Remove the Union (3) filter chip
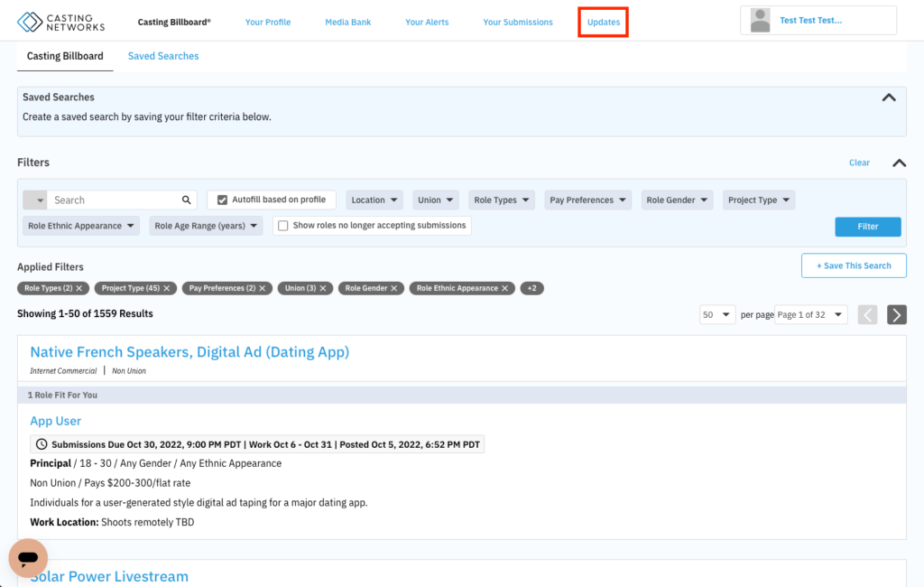 coord(323,288)
